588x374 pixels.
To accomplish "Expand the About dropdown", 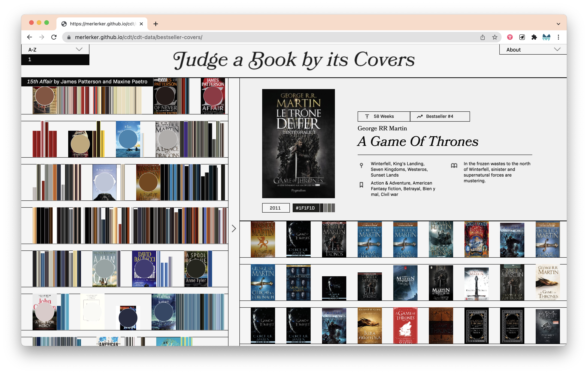I will pos(533,49).
